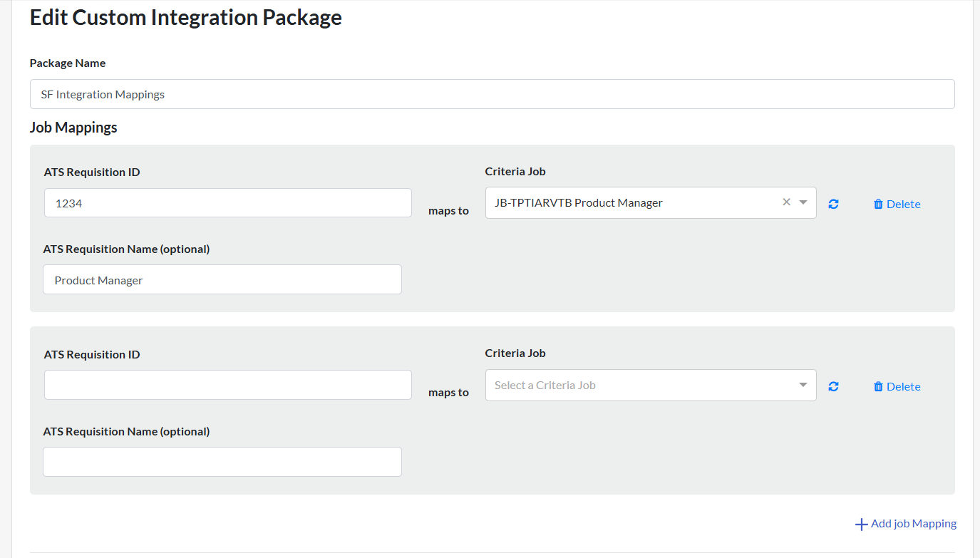Focus the empty ATS Requisition Name field

pyautogui.click(x=222, y=462)
